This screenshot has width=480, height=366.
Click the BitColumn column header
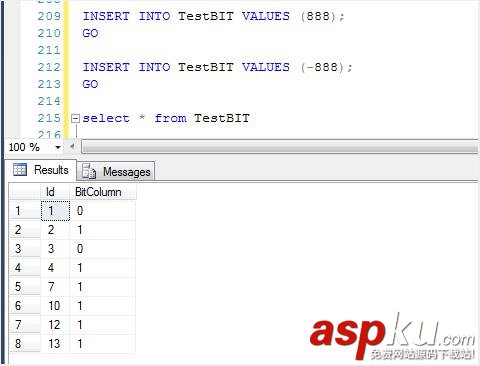tap(103, 192)
